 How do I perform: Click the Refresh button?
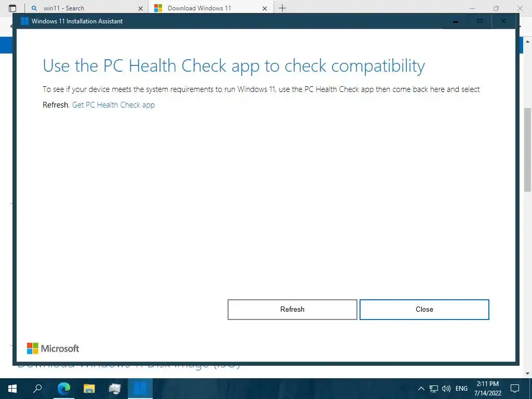(x=292, y=310)
